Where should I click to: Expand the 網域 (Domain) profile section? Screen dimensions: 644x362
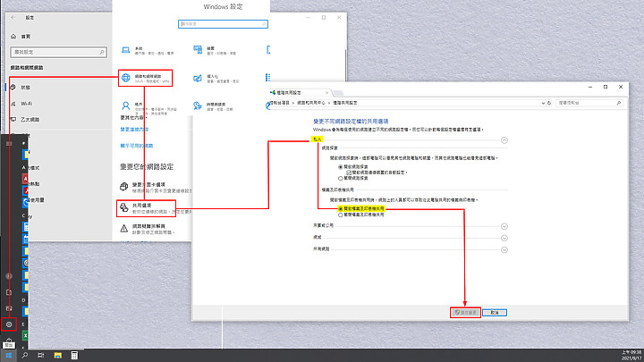(504, 238)
